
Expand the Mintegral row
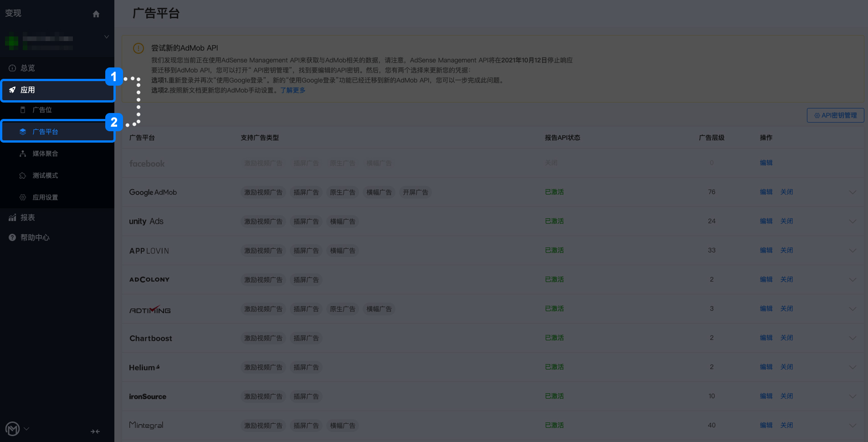(x=853, y=426)
